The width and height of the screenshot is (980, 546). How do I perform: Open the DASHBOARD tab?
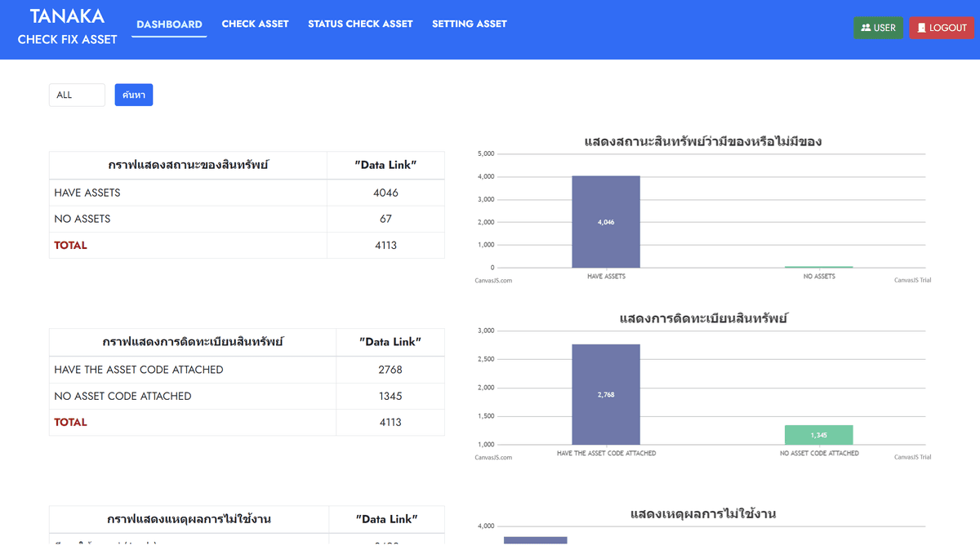point(169,24)
